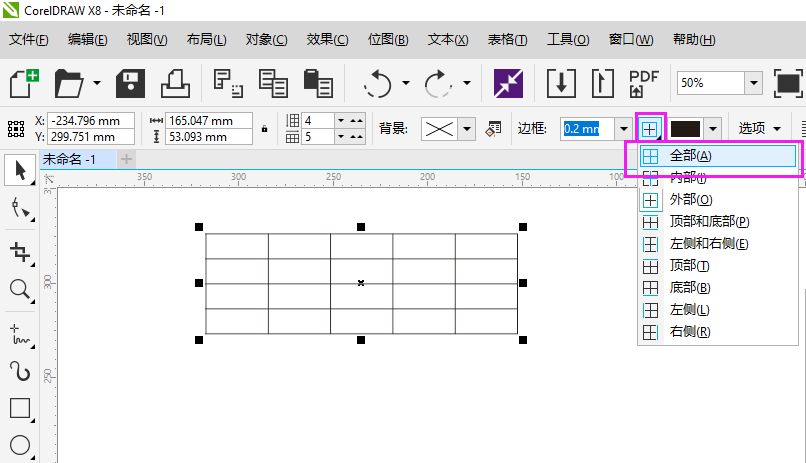Select the Ellipse tool

click(x=19, y=446)
